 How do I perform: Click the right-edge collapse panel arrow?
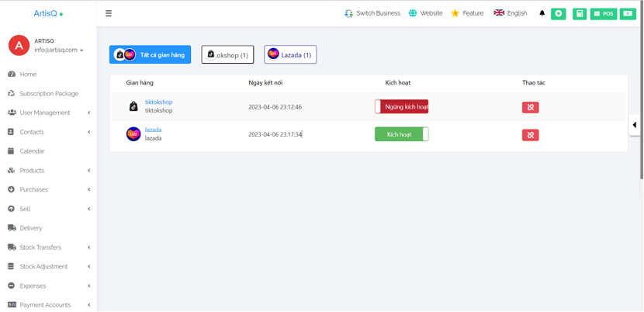tap(635, 125)
